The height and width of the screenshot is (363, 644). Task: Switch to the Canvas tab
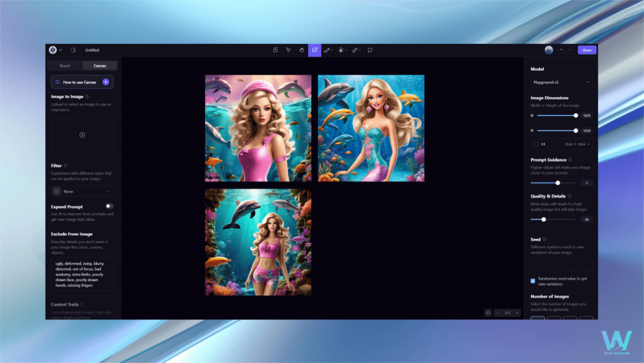[x=100, y=66]
